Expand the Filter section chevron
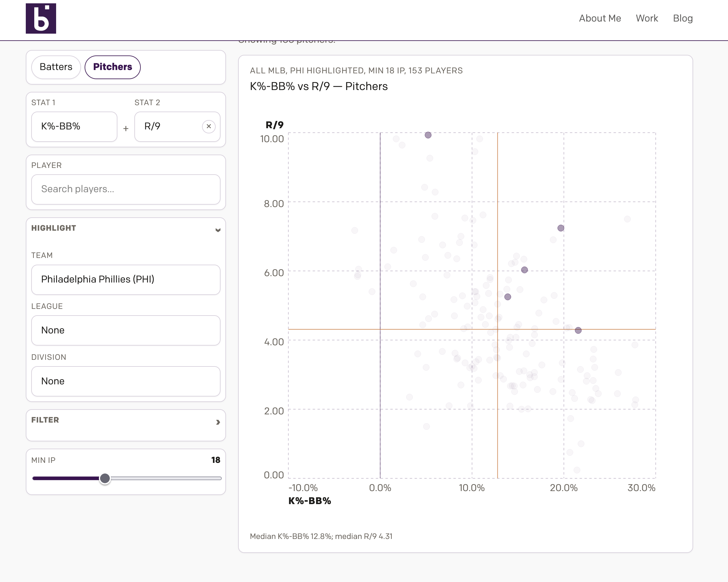Viewport: 728px width, 582px height. coord(218,422)
